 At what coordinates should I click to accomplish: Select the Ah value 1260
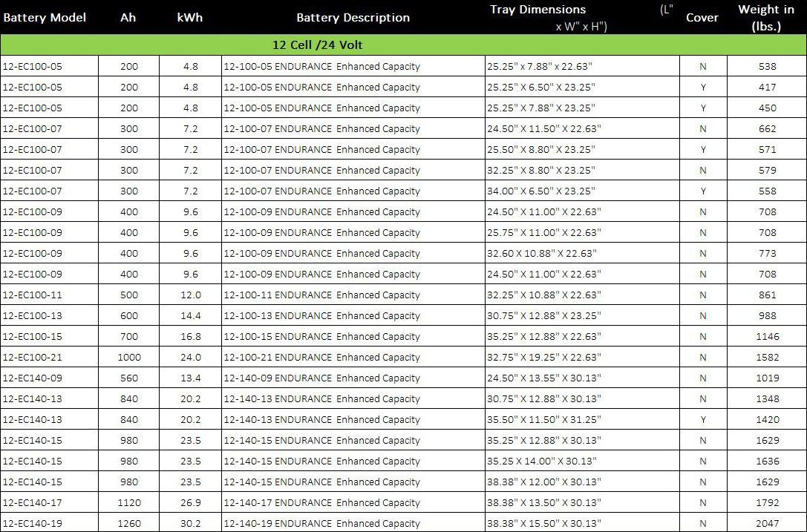(x=128, y=523)
